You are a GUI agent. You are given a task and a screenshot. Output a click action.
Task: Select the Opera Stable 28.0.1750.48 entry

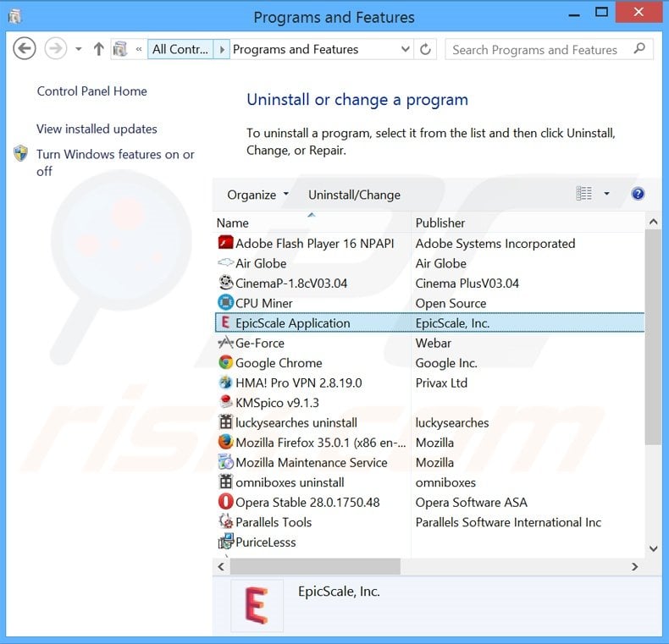(x=307, y=503)
